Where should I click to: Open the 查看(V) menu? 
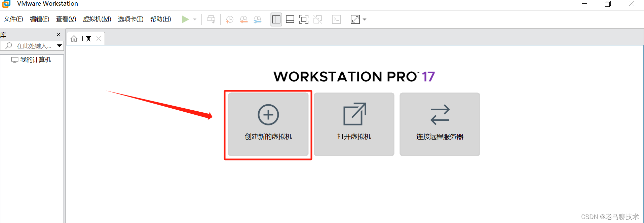[66, 19]
